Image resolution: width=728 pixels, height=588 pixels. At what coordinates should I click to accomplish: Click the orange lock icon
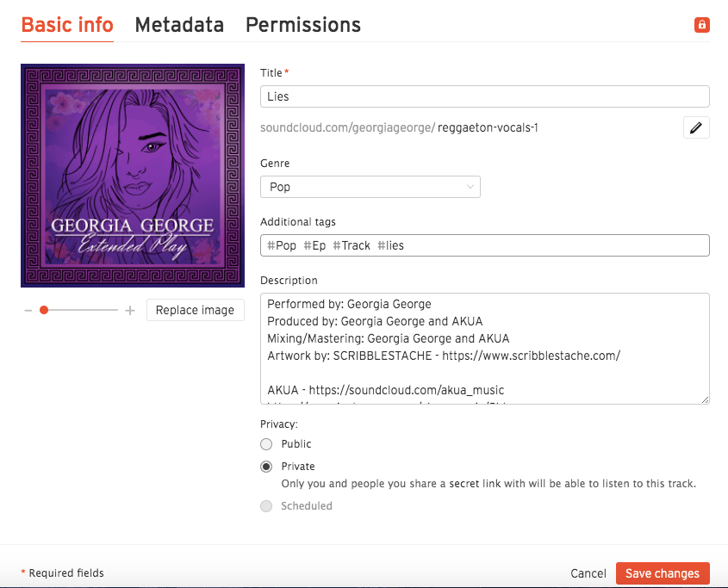(x=701, y=25)
